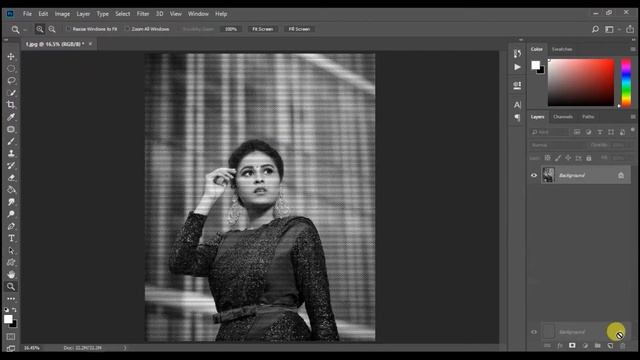Switch to the Swatches tab

(x=562, y=49)
